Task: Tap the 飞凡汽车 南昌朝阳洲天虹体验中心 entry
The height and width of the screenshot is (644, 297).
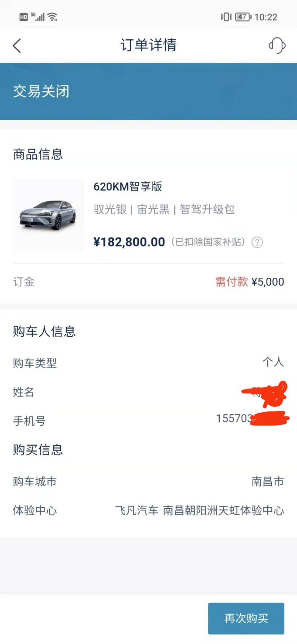Action: click(x=199, y=511)
